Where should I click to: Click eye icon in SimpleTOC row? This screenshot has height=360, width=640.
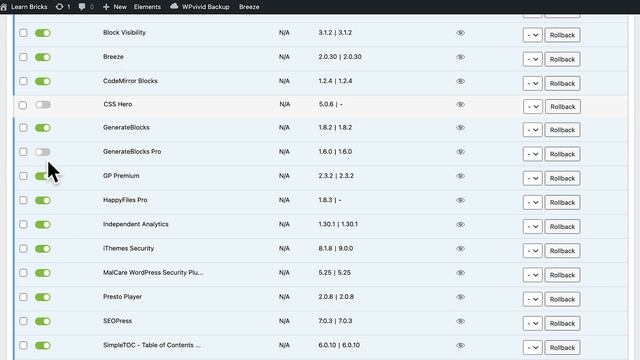[x=460, y=345]
